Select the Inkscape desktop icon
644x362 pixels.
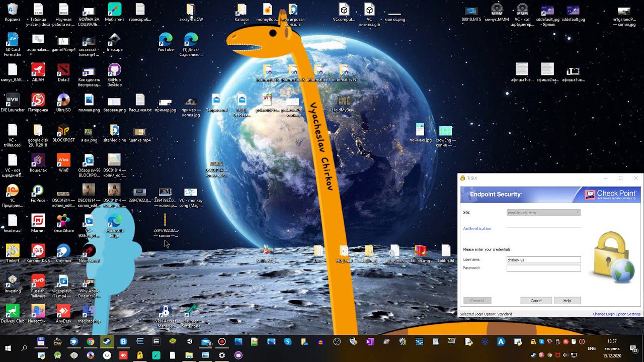click(x=114, y=43)
